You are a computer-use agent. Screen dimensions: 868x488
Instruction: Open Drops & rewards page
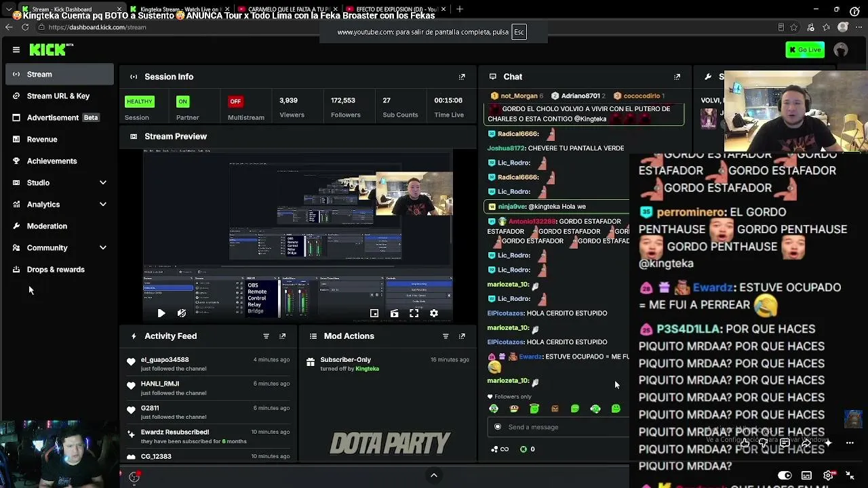tap(60, 270)
